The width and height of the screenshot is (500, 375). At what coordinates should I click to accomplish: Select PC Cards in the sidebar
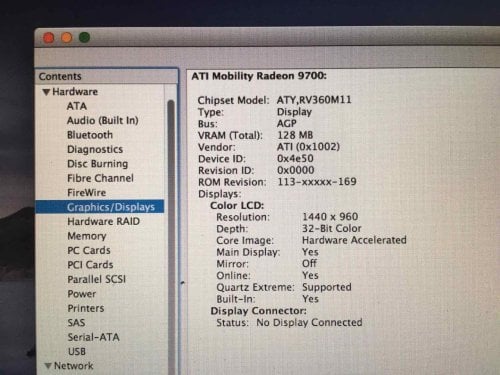[89, 250]
